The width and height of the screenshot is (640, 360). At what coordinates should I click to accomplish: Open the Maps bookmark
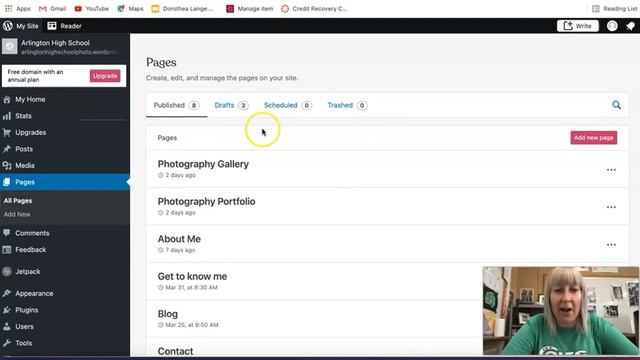[x=130, y=9]
